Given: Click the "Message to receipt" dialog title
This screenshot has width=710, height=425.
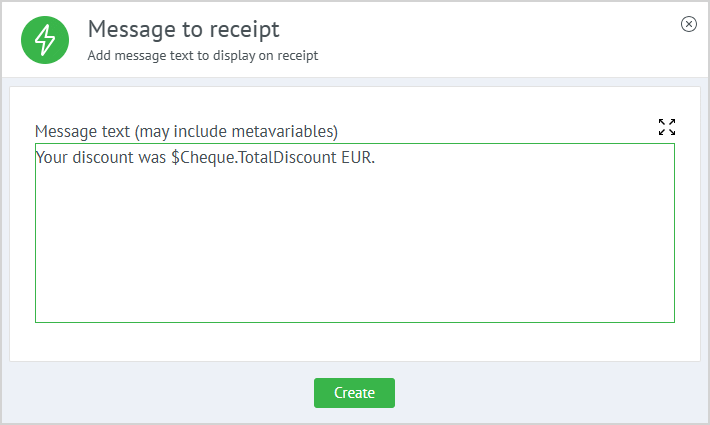Looking at the screenshot, I should pos(183,29).
